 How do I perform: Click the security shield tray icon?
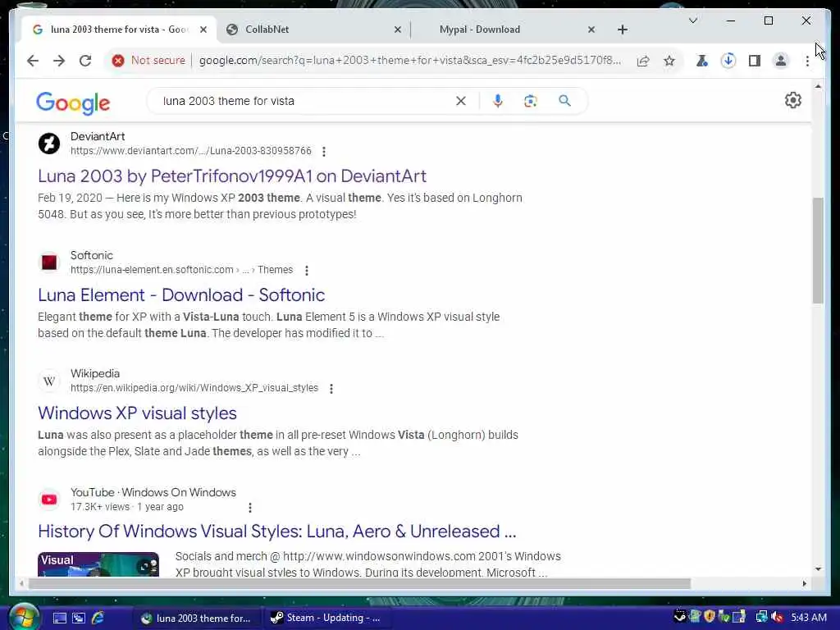(710, 617)
